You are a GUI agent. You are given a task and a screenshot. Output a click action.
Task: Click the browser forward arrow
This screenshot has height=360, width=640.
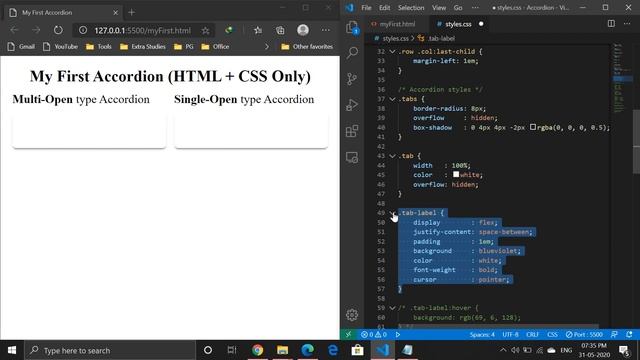[36, 30]
